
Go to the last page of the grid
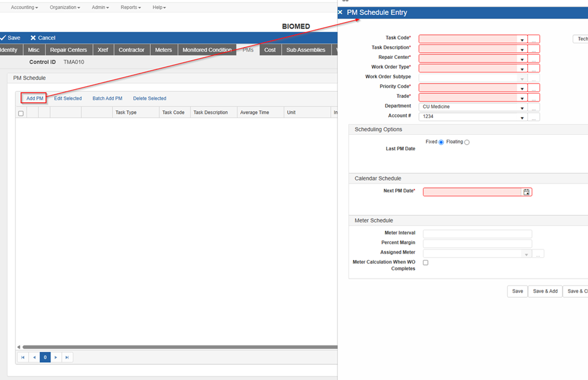pyautogui.click(x=67, y=357)
